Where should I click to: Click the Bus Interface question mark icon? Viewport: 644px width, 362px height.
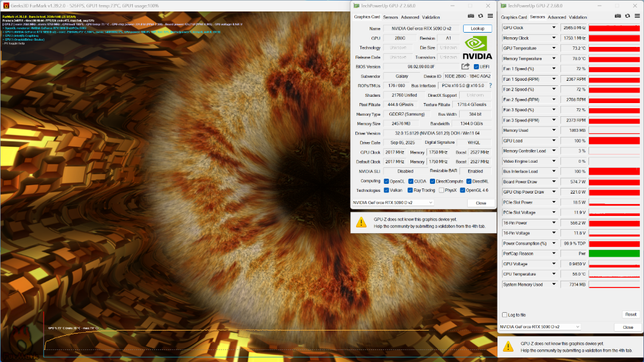[x=490, y=85]
